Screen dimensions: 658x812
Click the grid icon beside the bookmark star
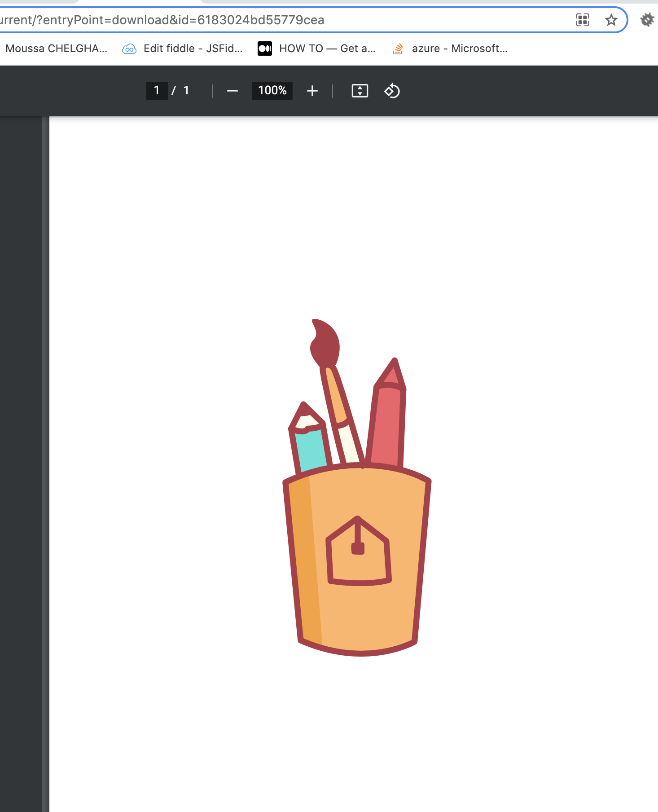(x=582, y=20)
